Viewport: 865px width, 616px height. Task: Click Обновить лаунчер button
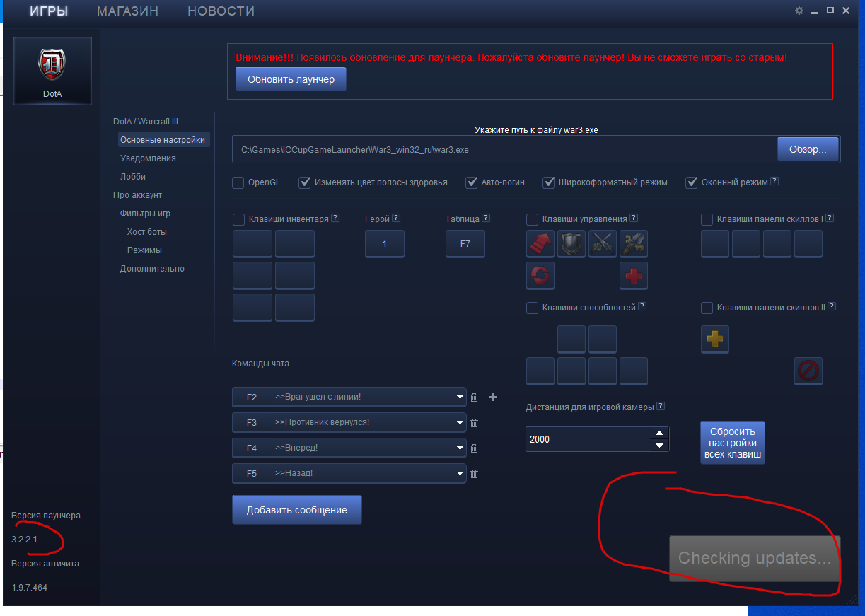click(291, 80)
